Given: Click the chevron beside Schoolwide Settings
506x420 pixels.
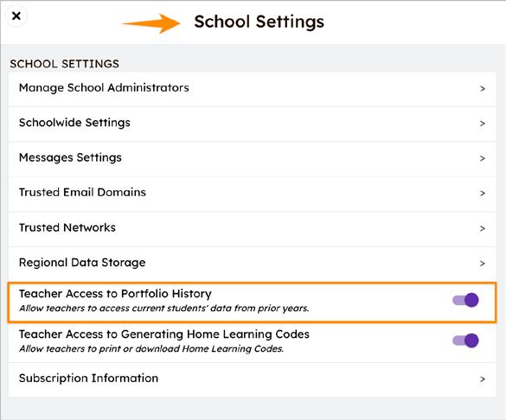Looking at the screenshot, I should pos(482,124).
